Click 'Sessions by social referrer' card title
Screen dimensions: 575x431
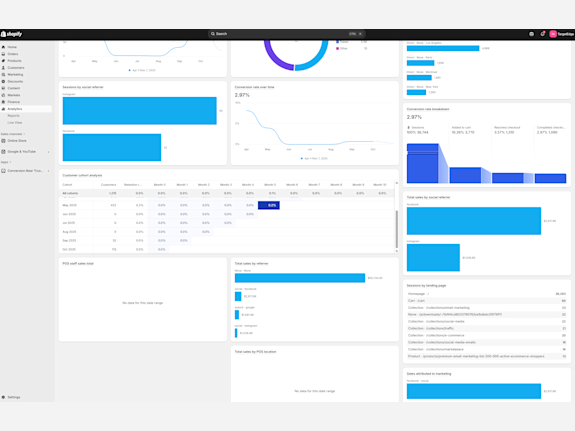click(83, 87)
